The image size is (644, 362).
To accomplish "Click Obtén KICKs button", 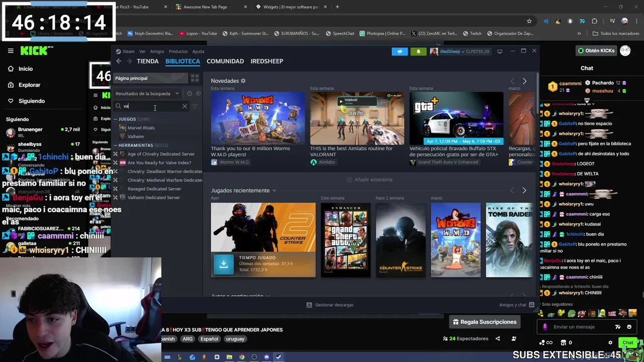I will click(596, 51).
